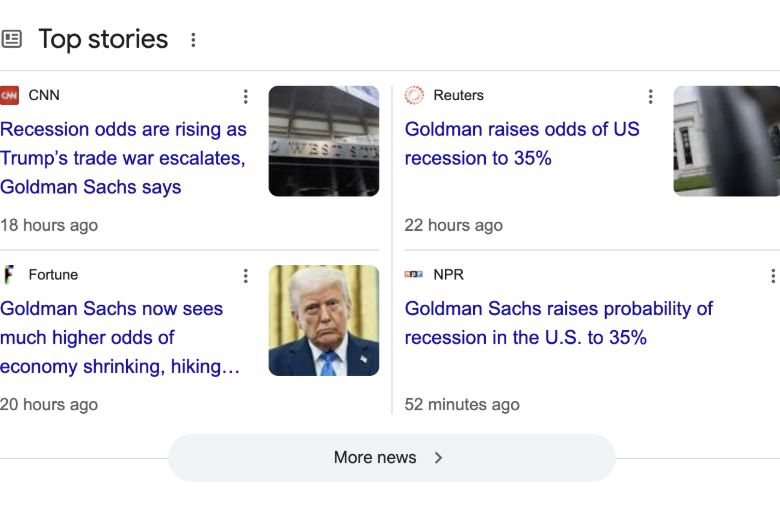
Task: Click the Fortune logo icon
Action: [x=8, y=275]
